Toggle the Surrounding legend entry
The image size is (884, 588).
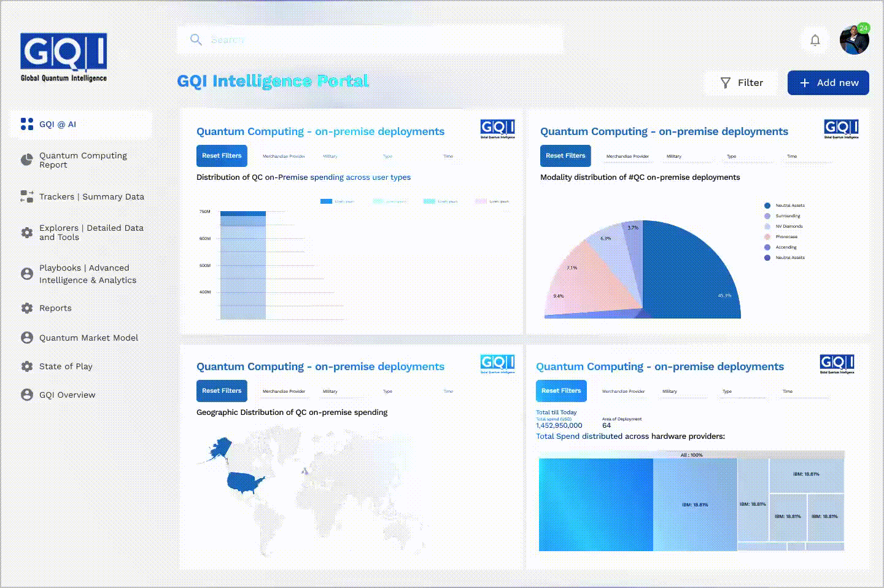[x=787, y=216]
